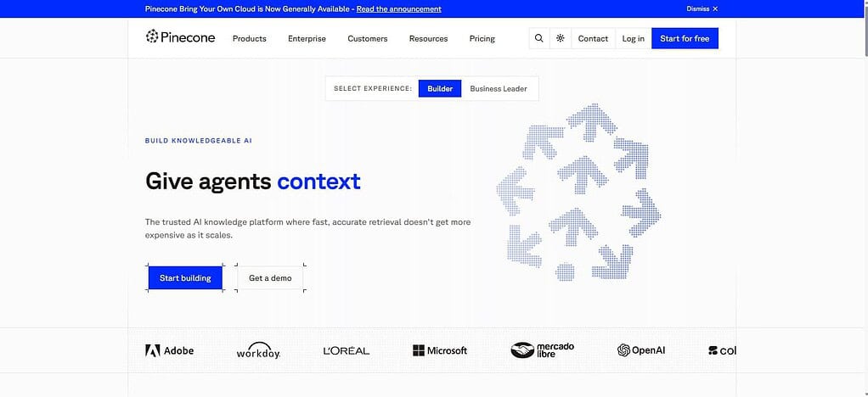The height and width of the screenshot is (397, 868).
Task: Click the Start for free button
Action: (685, 38)
